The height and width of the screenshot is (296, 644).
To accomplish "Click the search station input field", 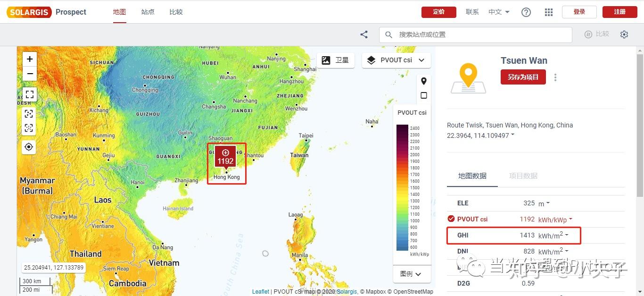I will click(475, 34).
